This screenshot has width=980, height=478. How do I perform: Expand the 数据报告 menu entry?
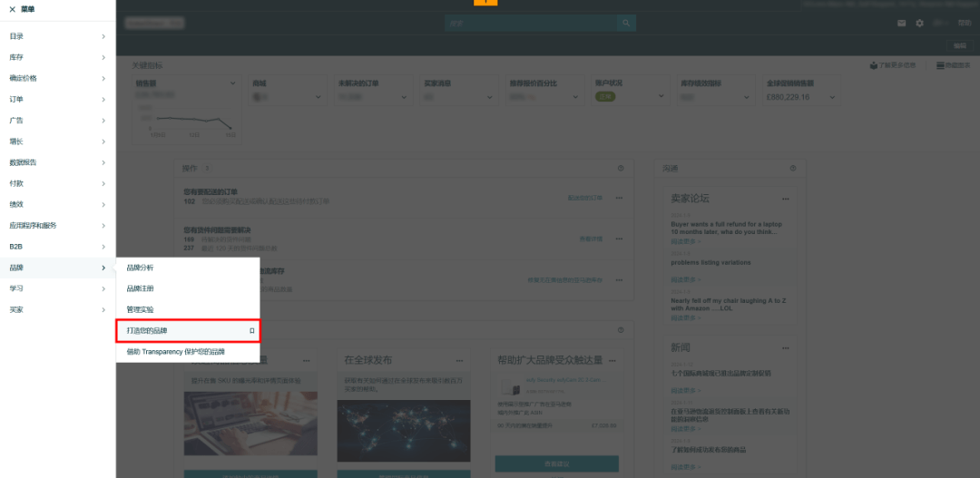(x=103, y=162)
